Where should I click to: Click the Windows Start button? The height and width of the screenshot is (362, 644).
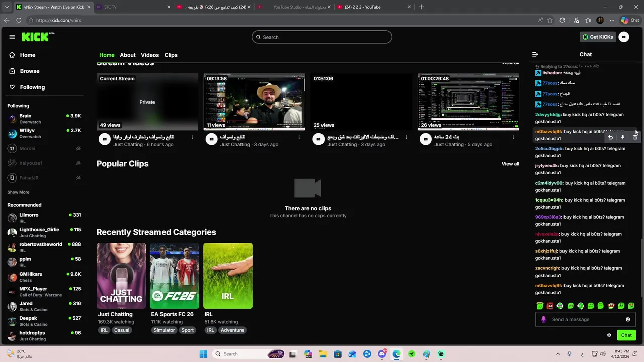(203, 354)
